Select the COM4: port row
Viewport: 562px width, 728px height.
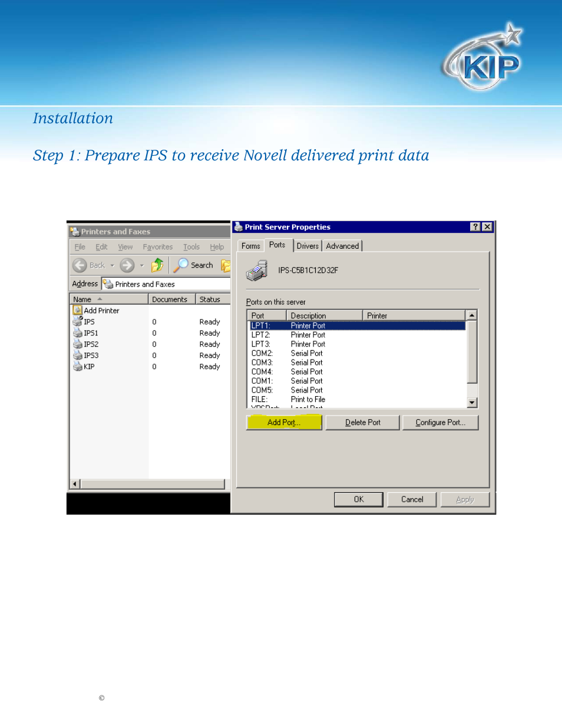pos(357,372)
